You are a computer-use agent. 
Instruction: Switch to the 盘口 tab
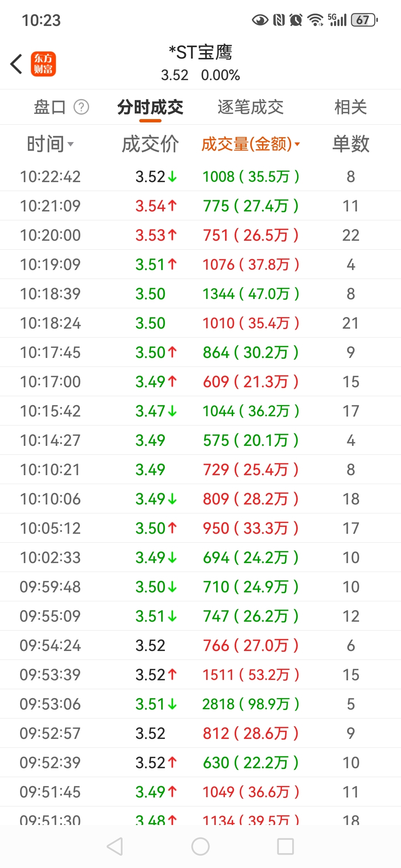point(50,107)
